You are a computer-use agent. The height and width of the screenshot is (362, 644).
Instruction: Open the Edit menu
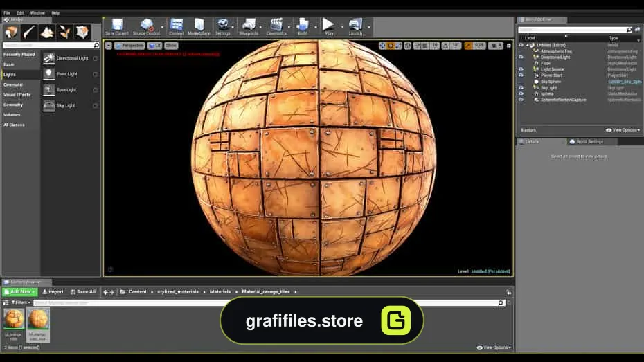[x=20, y=13]
